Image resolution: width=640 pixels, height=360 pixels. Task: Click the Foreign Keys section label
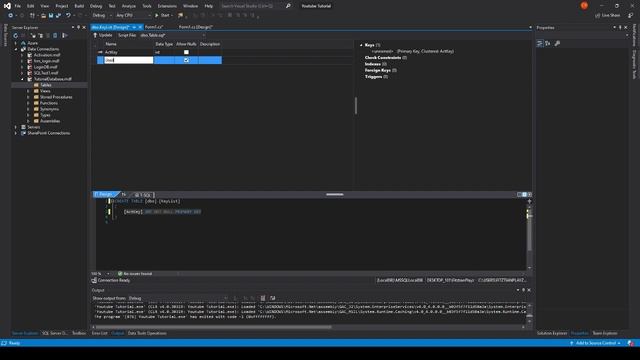pyautogui.click(x=378, y=70)
